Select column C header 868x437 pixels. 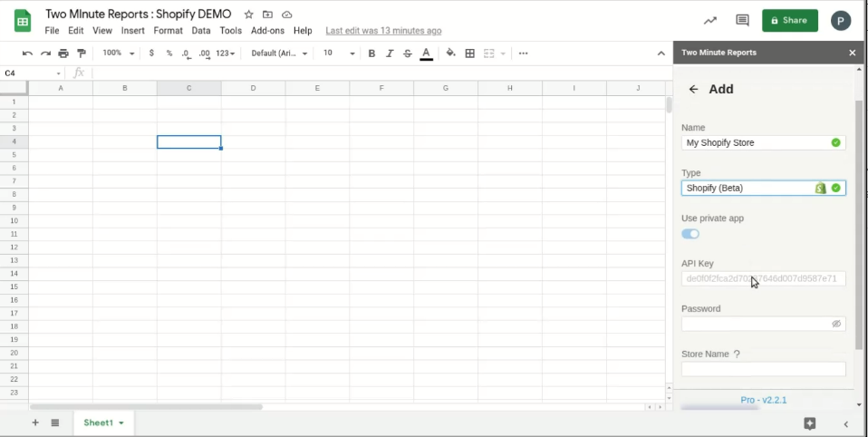click(188, 88)
